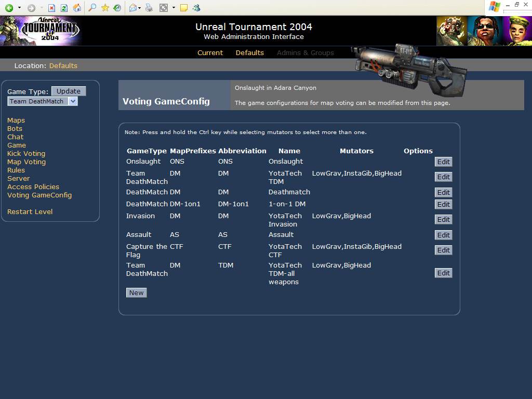The image size is (532, 399).
Task: Click the yellow note toolbar icon
Action: pos(184,8)
